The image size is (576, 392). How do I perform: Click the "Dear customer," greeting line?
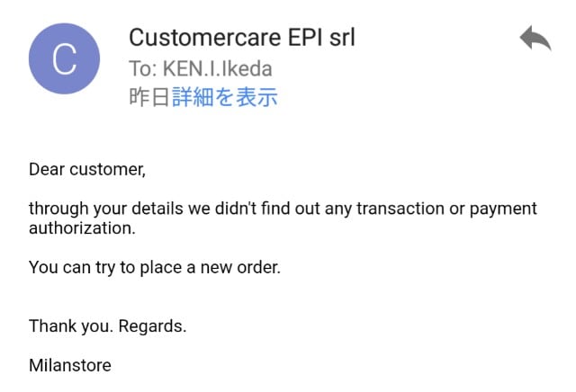tap(86, 169)
